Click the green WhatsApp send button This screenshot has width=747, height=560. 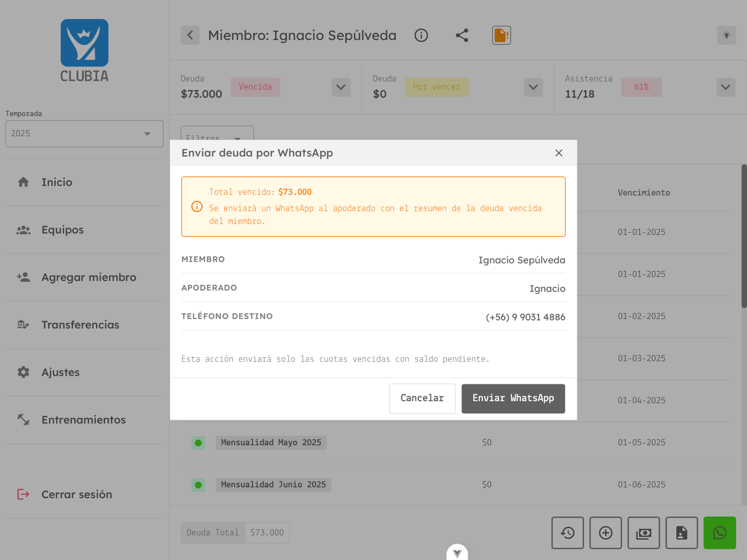tap(719, 533)
